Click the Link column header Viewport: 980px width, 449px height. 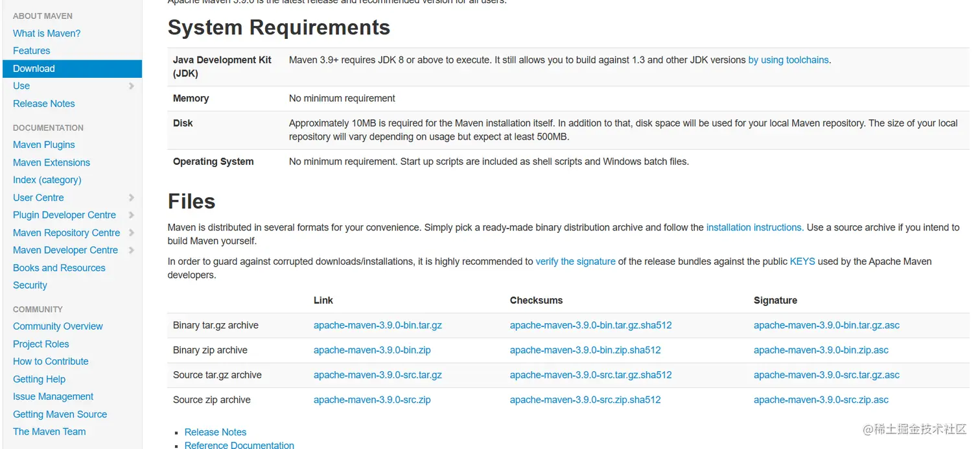click(323, 300)
